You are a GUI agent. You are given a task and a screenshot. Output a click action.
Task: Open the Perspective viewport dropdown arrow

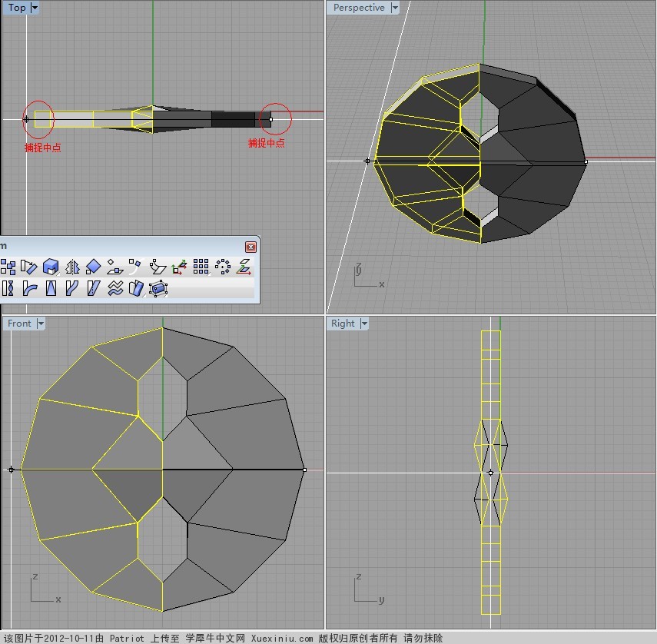pos(395,8)
